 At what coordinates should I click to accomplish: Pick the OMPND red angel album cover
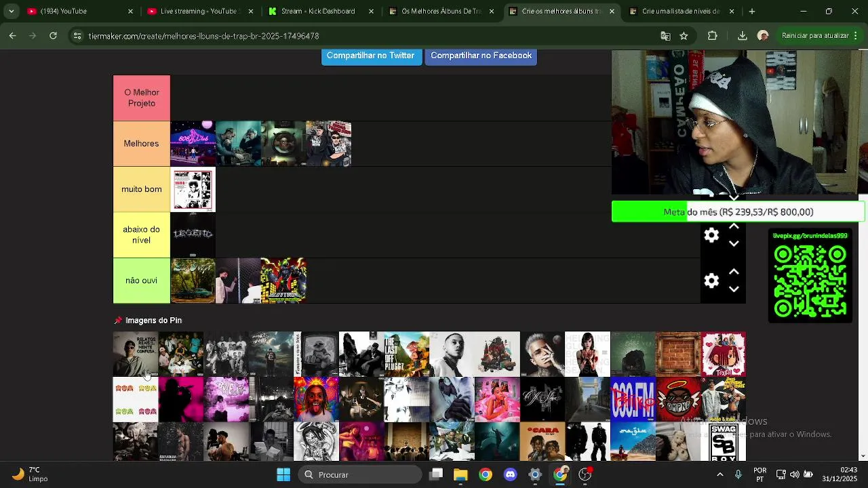pos(678,399)
